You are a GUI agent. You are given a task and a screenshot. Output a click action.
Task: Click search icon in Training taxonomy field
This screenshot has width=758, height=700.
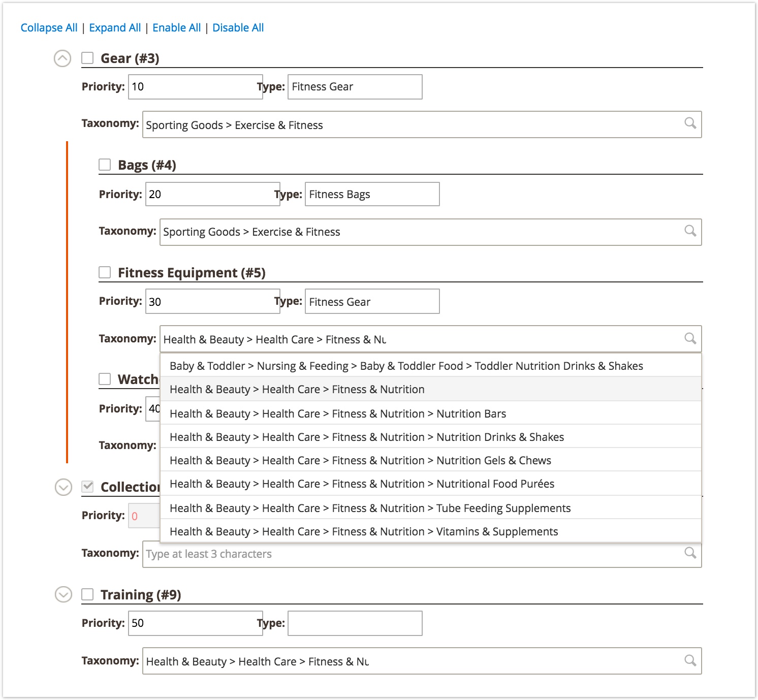(x=690, y=660)
